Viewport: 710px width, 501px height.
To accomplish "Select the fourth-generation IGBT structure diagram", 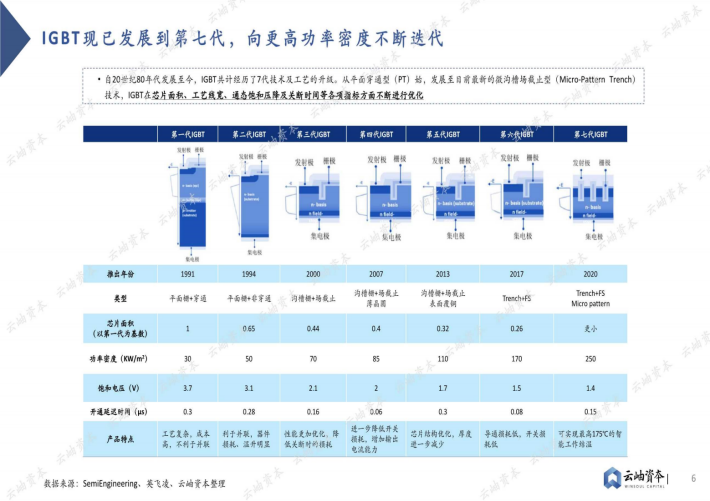I will pyautogui.click(x=376, y=196).
